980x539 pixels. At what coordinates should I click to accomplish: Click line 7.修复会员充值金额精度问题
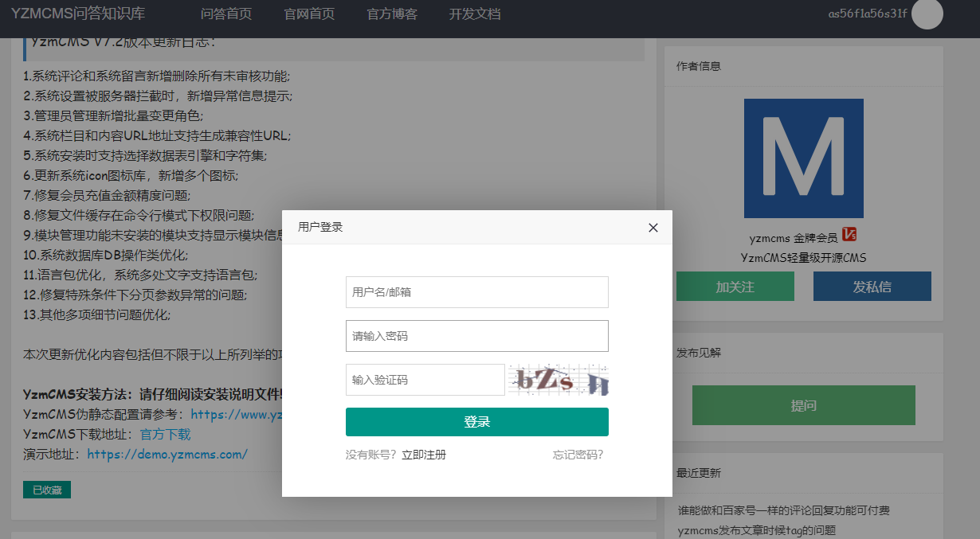click(107, 195)
